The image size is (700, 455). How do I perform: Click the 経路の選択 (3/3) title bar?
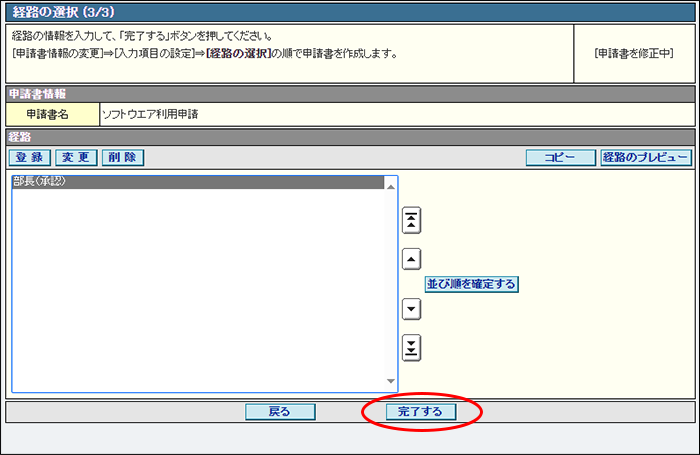(x=350, y=12)
